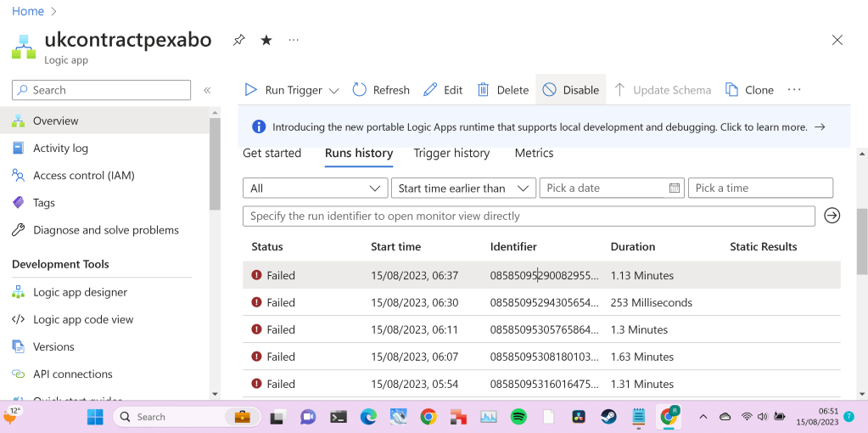Clone the logic app
The height and width of the screenshot is (433, 868).
click(749, 90)
